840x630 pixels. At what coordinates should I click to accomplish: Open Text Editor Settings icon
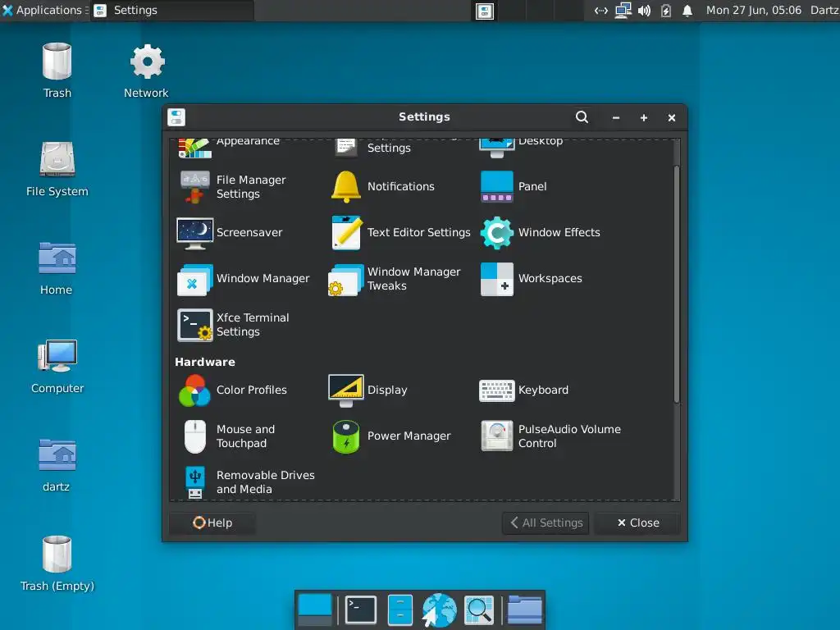(x=345, y=232)
